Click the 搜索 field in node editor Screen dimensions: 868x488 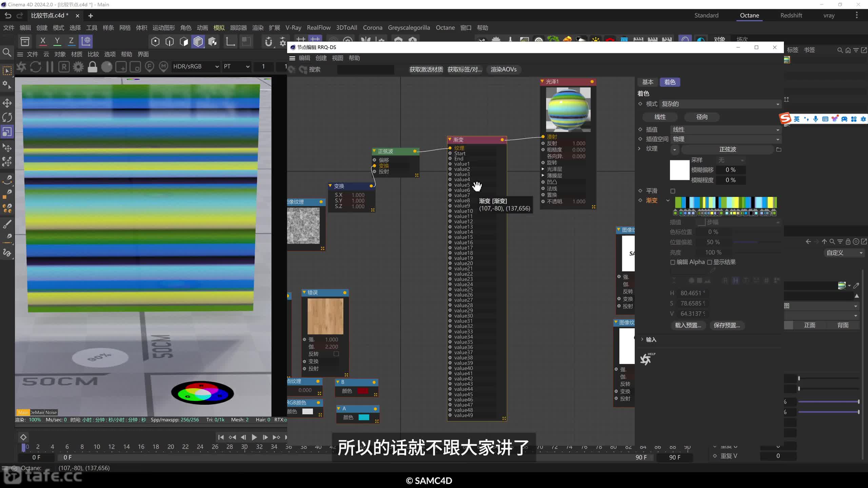pyautogui.click(x=366, y=69)
